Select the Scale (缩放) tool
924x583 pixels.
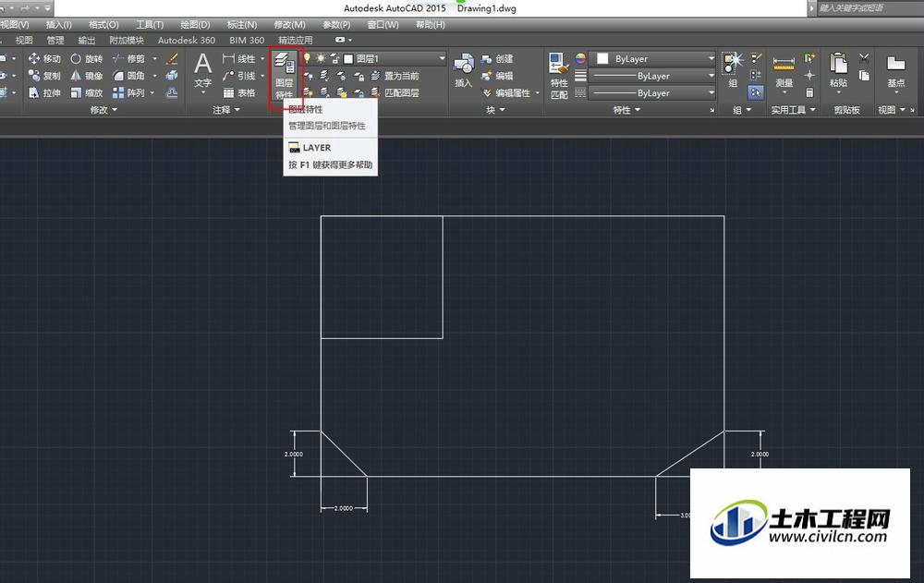pyautogui.click(x=87, y=92)
